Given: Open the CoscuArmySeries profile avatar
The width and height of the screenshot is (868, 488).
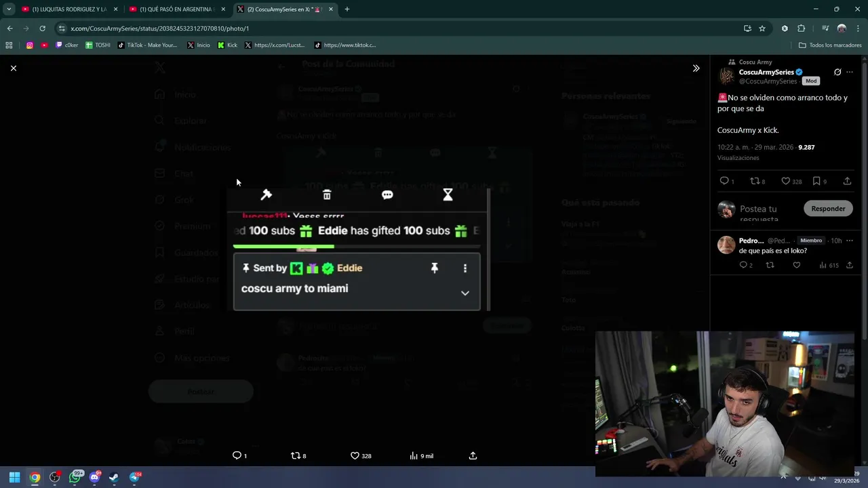Looking at the screenshot, I should click(726, 76).
